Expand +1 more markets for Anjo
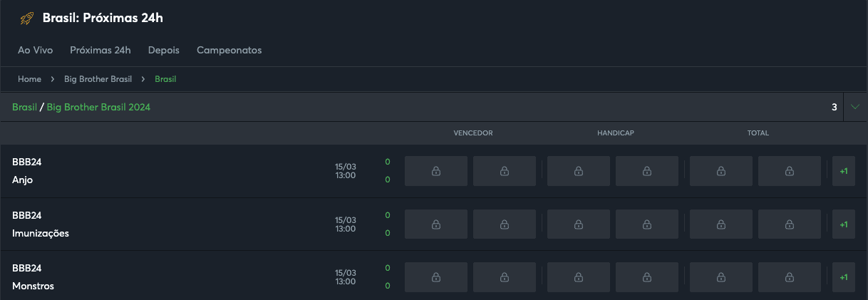The width and height of the screenshot is (868, 300). pyautogui.click(x=844, y=171)
